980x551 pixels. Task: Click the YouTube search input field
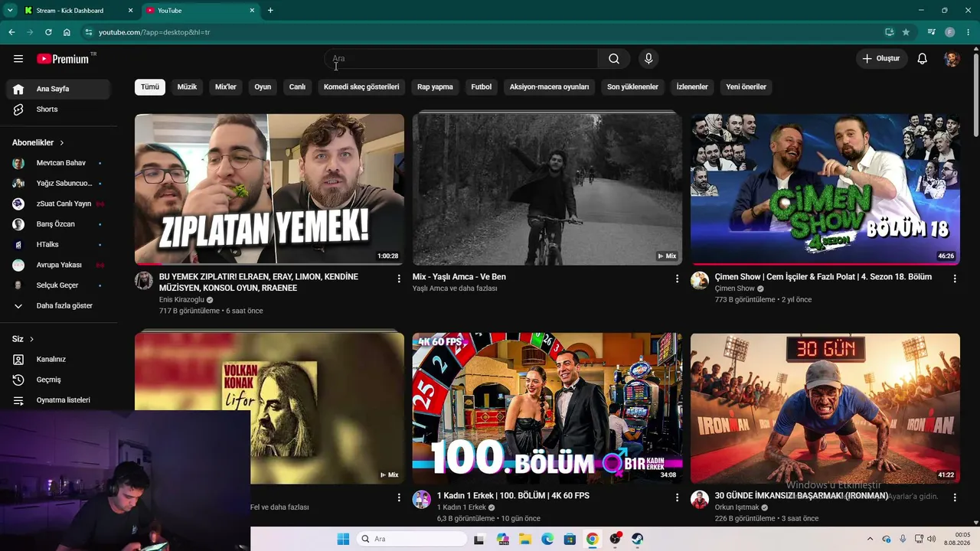pos(462,59)
